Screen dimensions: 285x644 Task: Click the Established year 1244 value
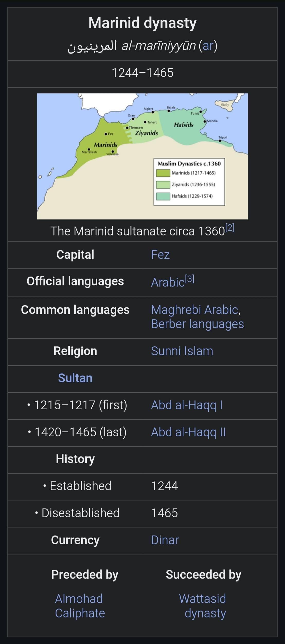[x=165, y=486]
